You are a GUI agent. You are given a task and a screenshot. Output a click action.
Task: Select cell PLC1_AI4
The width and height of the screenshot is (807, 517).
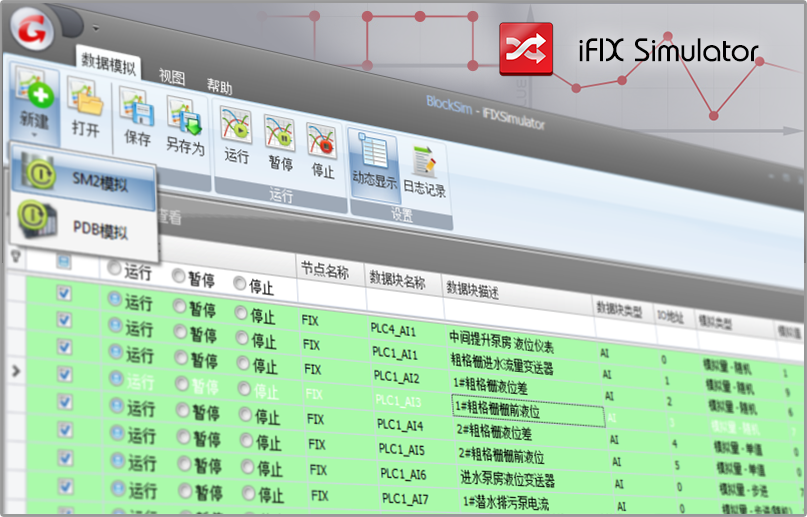pos(400,425)
